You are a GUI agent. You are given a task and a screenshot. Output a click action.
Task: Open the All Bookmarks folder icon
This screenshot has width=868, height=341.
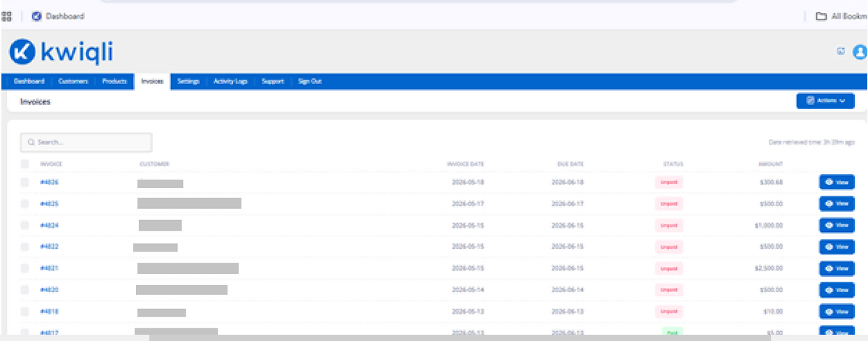(821, 16)
